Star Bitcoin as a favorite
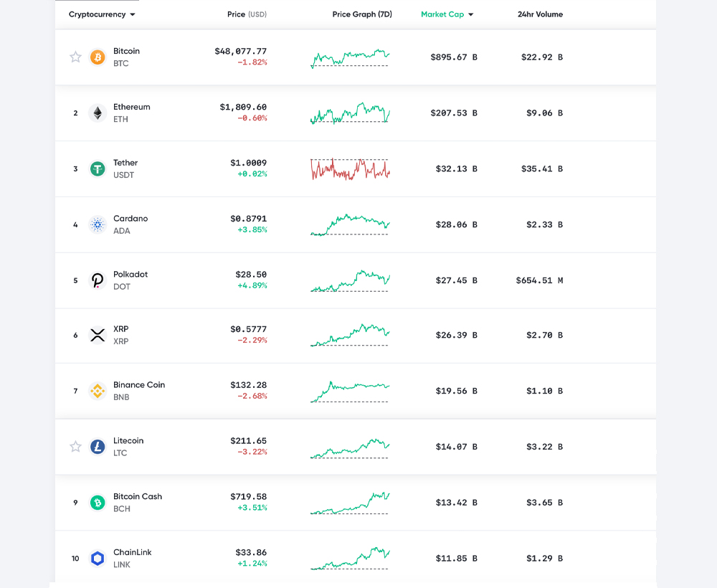717x588 pixels. [x=75, y=57]
